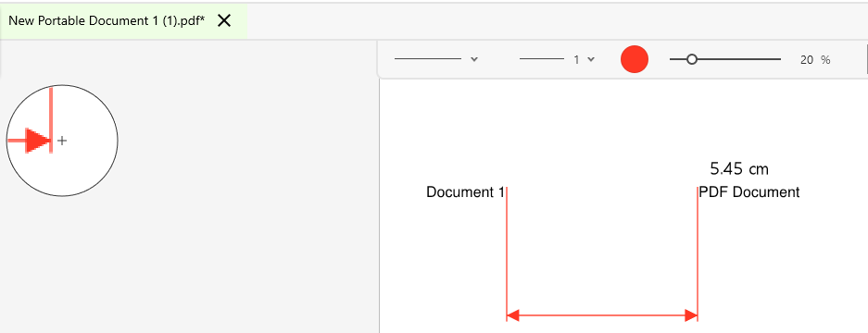
Task: Click the right end of the opacity slider track
Action: [x=778, y=59]
